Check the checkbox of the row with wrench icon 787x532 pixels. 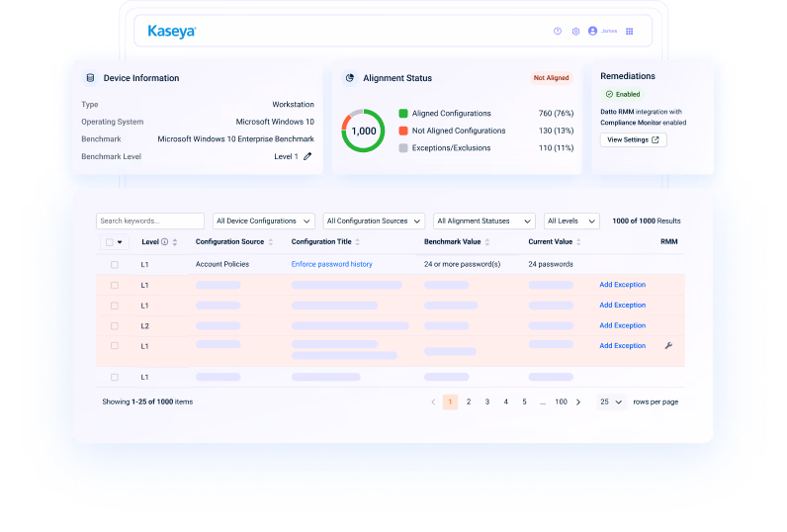point(115,346)
